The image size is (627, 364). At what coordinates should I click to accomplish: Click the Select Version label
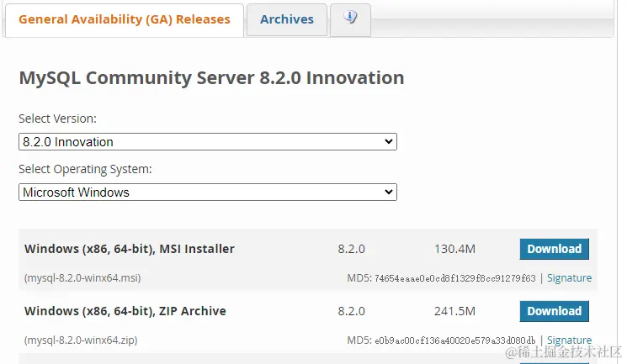57,119
